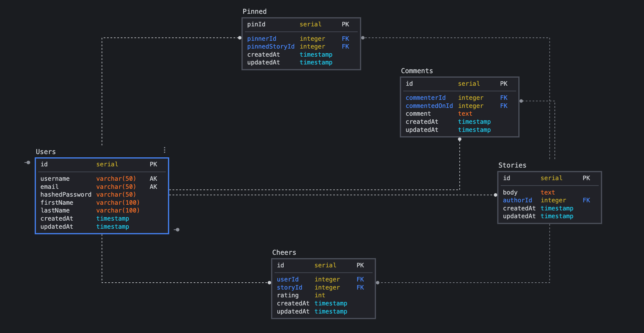Click the Users table title label

pos(46,152)
